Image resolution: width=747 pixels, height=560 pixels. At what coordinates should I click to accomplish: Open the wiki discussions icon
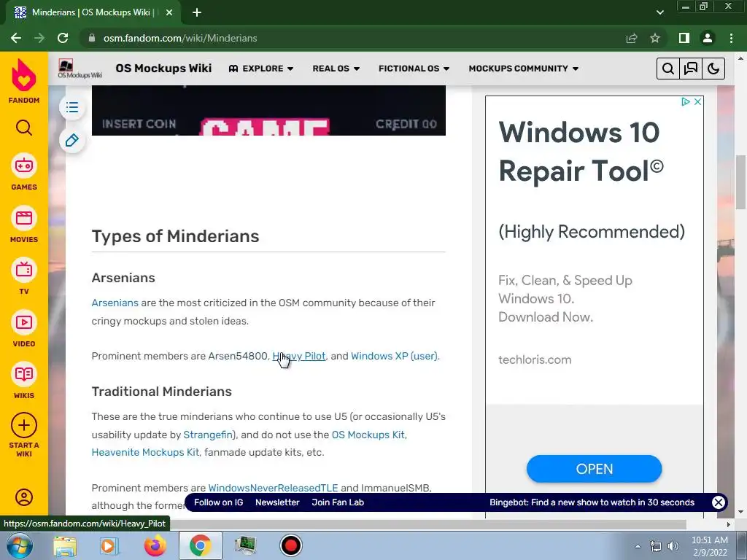click(691, 69)
